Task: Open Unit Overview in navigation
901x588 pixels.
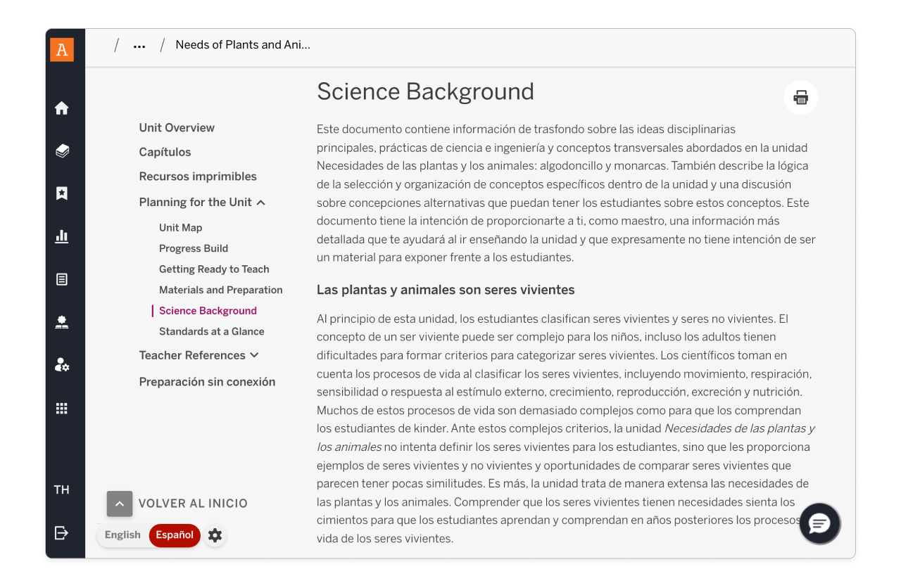Action: tap(177, 128)
